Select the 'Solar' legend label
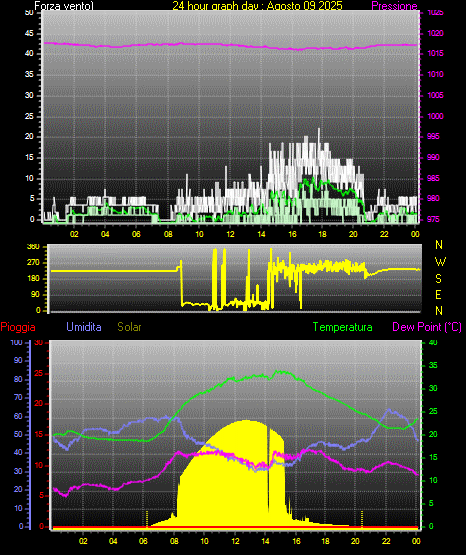Viewport: 466px width, 555px height. click(x=129, y=327)
